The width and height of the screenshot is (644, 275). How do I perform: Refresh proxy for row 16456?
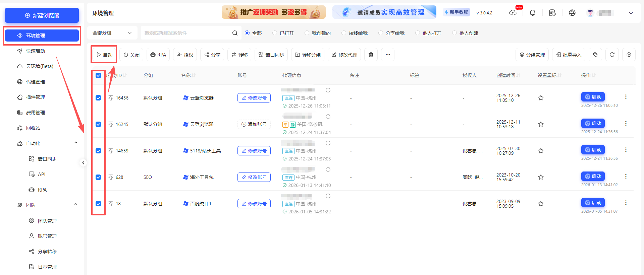pos(328,90)
